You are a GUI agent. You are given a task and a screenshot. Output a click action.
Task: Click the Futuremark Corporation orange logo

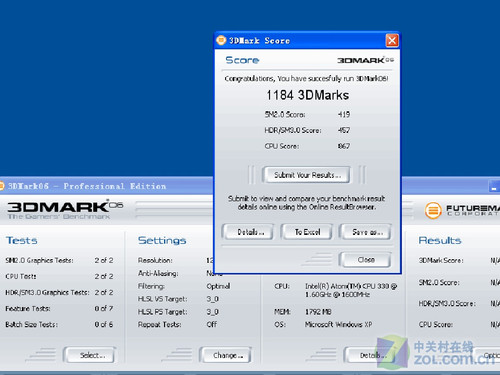(433, 211)
